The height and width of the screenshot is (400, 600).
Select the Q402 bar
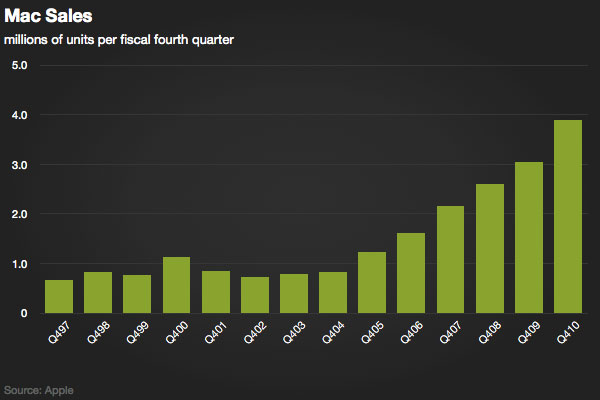pyautogui.click(x=255, y=295)
